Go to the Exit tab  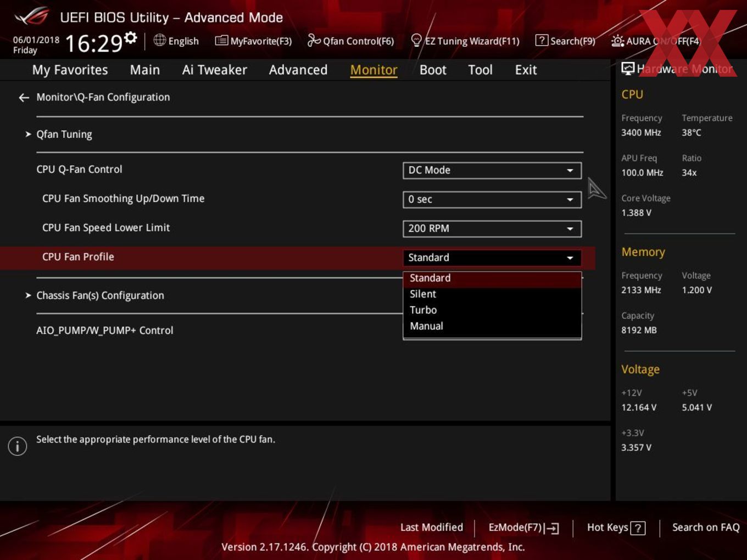point(526,70)
